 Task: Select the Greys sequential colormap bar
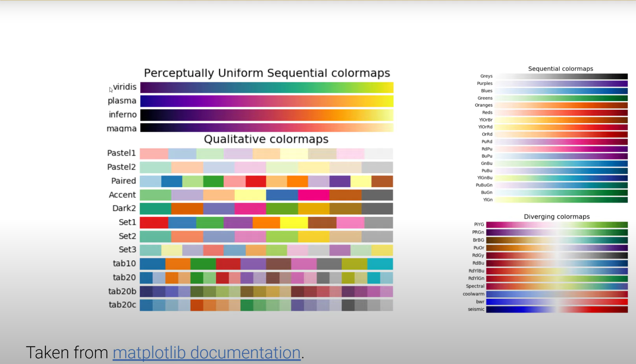pyautogui.click(x=561, y=76)
